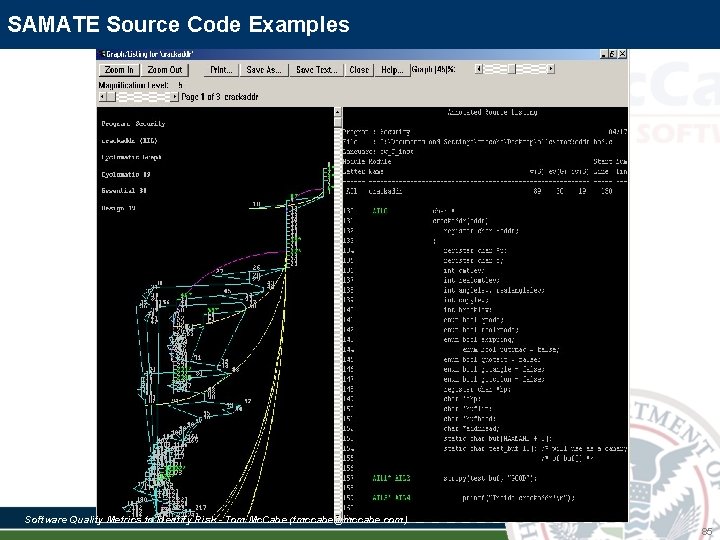Viewport: 720px width, 540px height.
Task: Click page scrollbar left arrow
Action: click(102, 97)
